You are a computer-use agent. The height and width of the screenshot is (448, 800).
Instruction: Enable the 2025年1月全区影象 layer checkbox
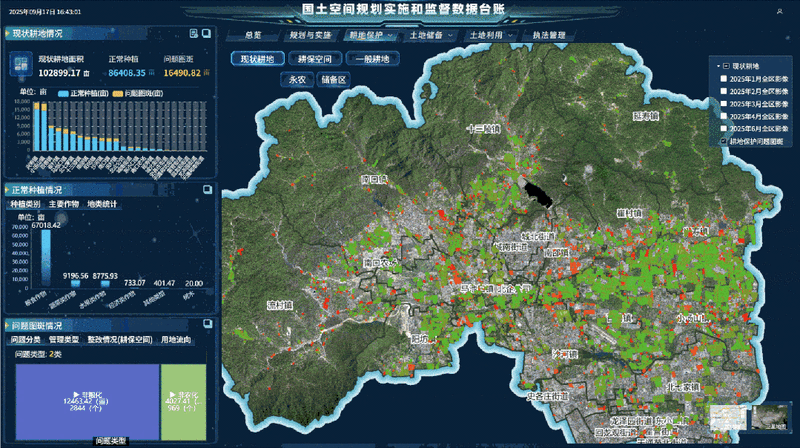(x=723, y=78)
